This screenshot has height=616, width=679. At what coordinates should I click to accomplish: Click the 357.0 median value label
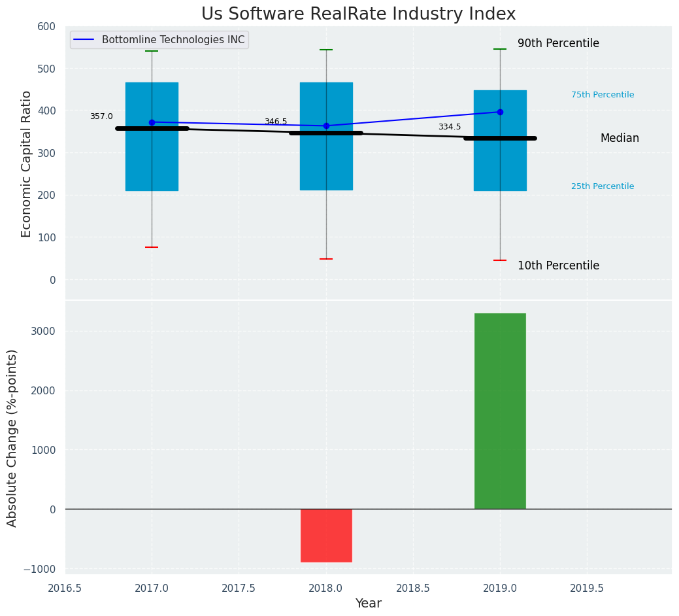[101, 116]
